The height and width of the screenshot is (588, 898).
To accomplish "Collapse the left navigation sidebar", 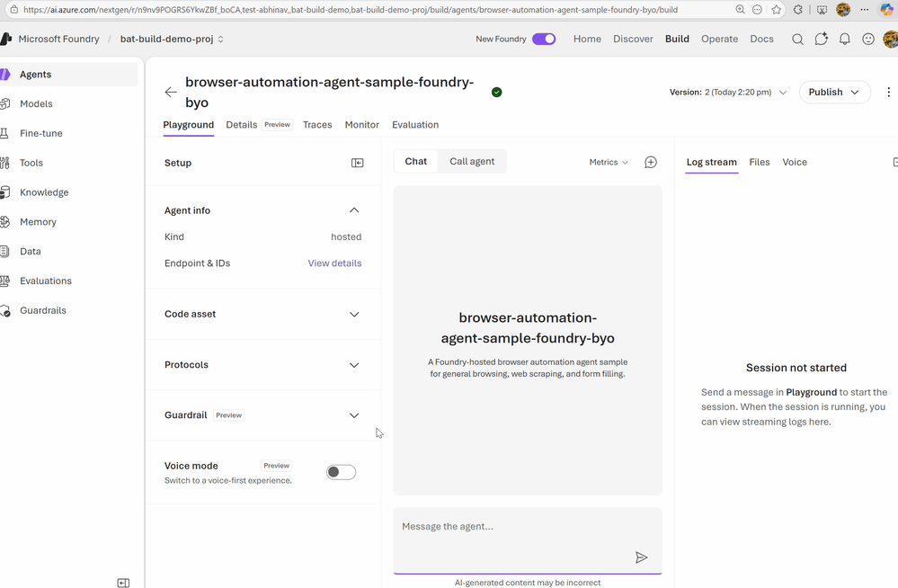I will point(123,583).
